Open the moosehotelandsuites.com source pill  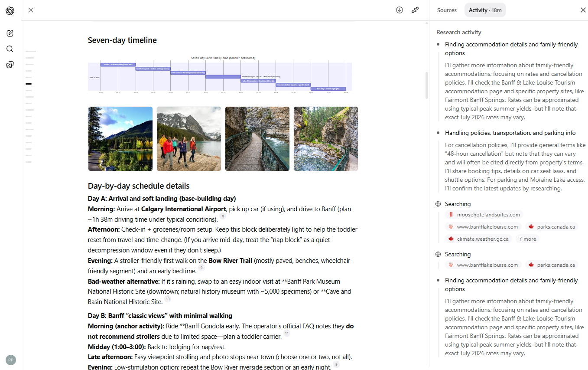(484, 214)
